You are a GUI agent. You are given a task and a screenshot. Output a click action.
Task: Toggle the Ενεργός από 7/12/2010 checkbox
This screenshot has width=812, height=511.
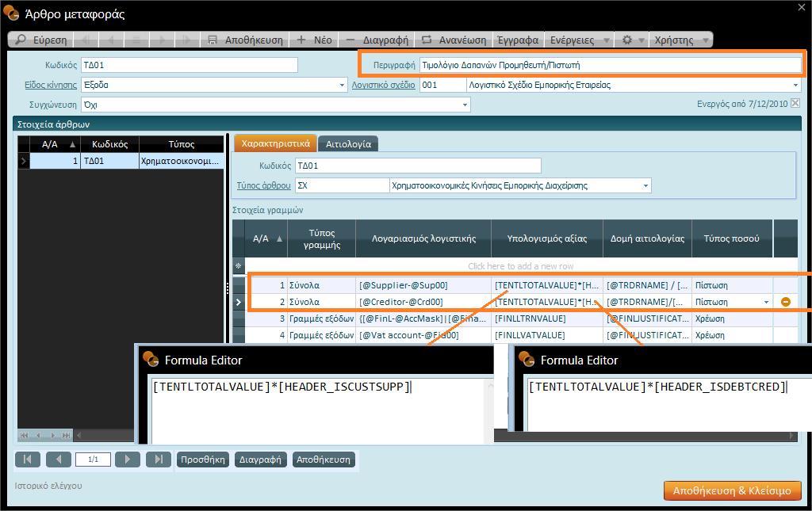pos(795,104)
